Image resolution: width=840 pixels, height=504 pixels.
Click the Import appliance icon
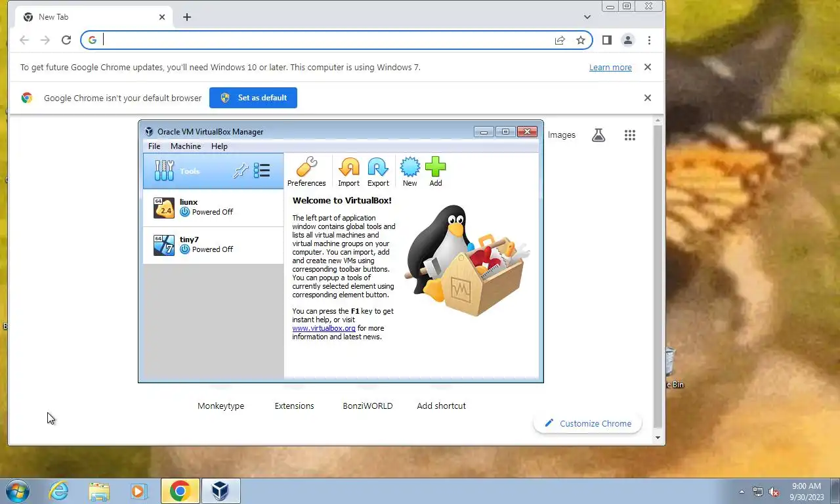tap(348, 172)
